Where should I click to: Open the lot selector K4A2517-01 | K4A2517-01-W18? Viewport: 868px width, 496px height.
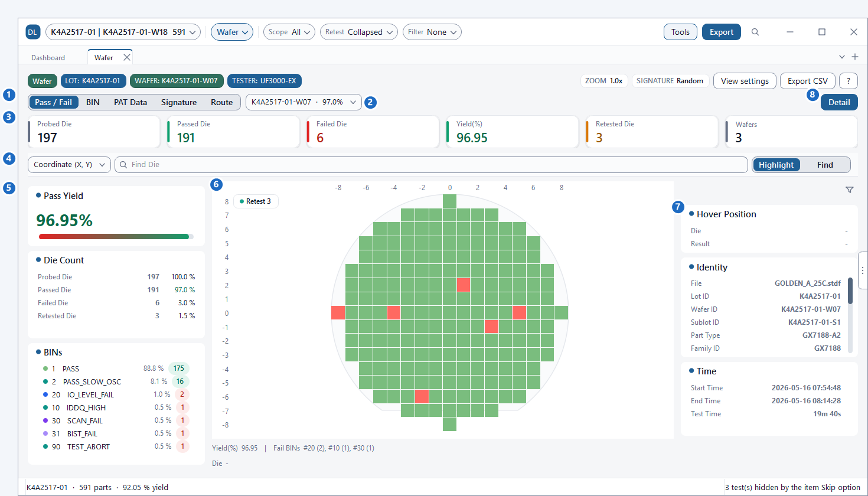[123, 32]
